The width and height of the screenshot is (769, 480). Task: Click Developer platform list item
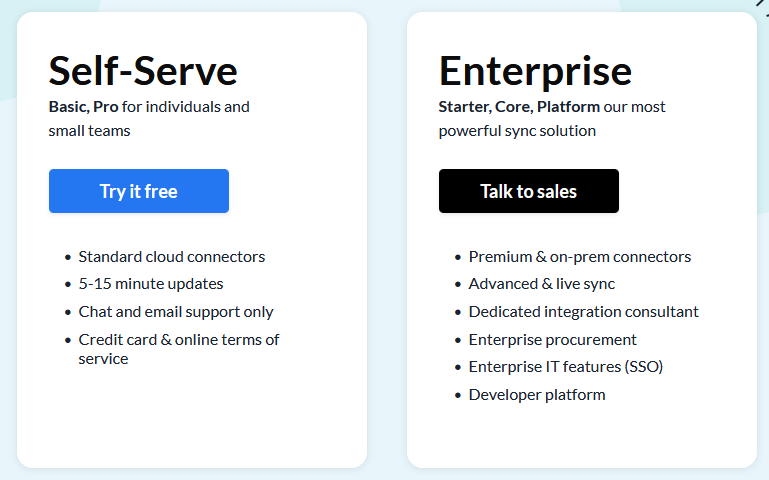pos(537,395)
